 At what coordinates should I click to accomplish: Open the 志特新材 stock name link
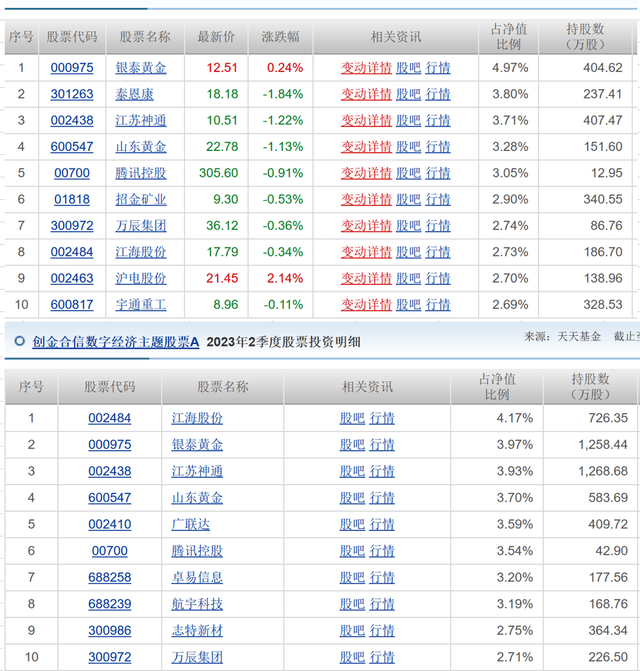pos(198,630)
